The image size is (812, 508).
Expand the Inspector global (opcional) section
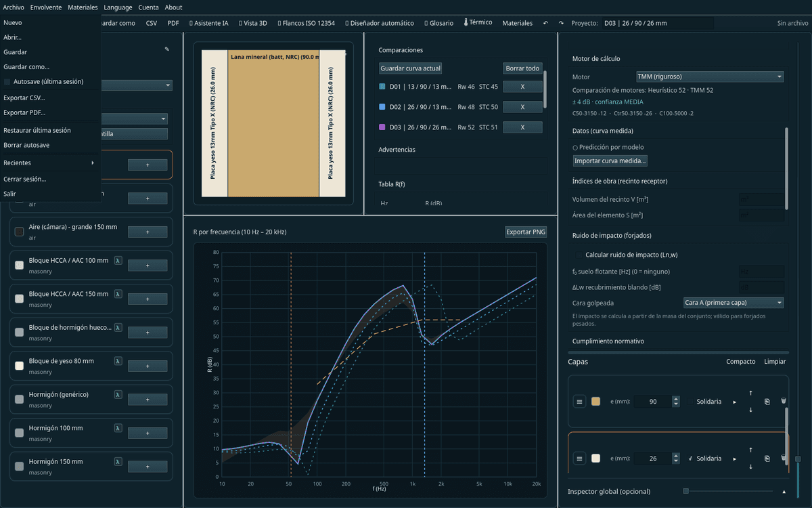784,491
